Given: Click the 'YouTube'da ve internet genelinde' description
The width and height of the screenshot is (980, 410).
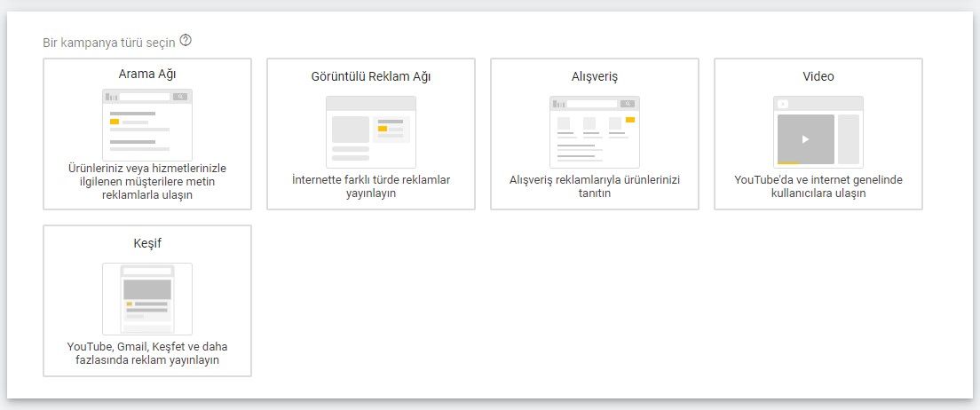Looking at the screenshot, I should pyautogui.click(x=818, y=186).
